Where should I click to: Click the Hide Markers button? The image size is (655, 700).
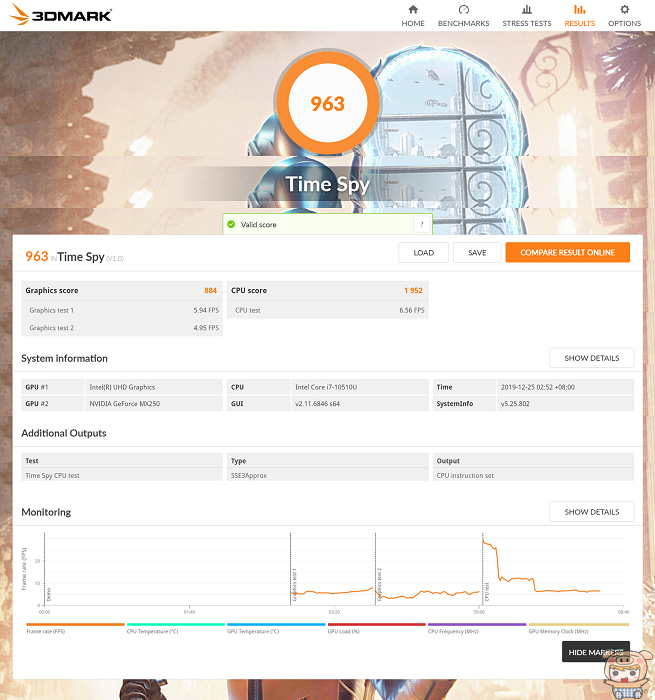[x=595, y=652]
